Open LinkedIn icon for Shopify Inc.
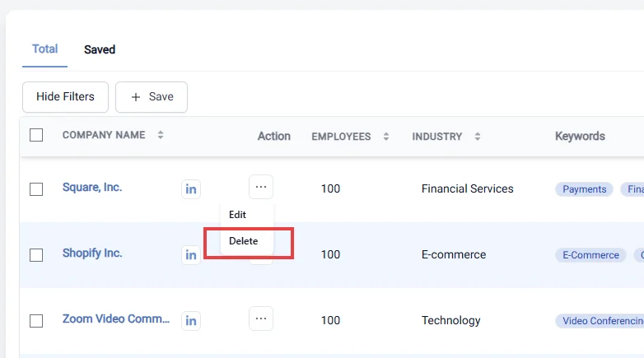 pyautogui.click(x=191, y=255)
